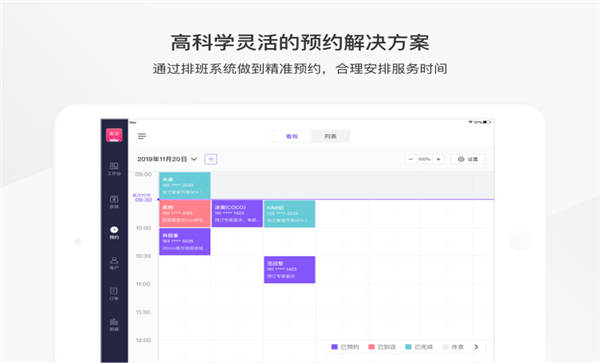
Task: Click the battery status indicator
Action: [486, 122]
